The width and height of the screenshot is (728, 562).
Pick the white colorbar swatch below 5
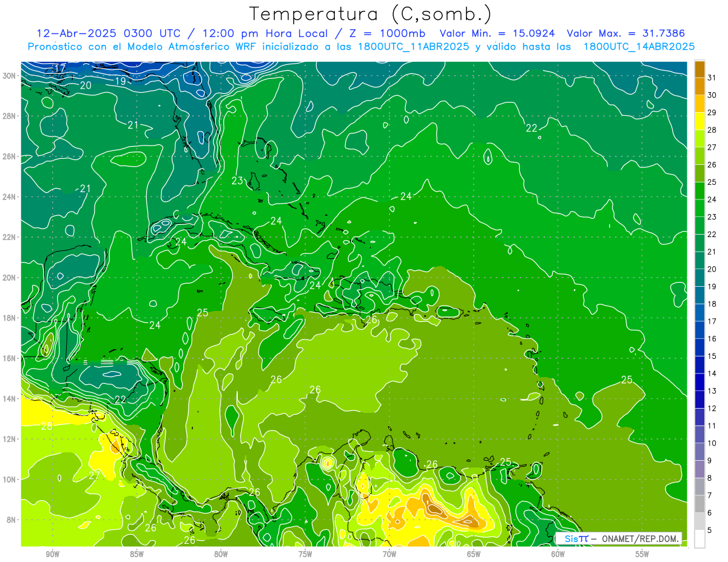pos(699,539)
